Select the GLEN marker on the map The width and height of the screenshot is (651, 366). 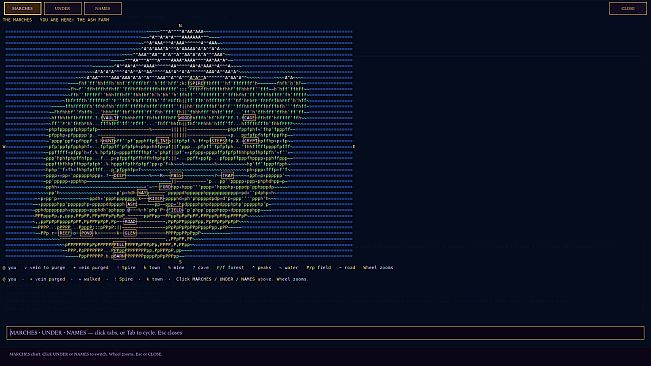coord(130,233)
